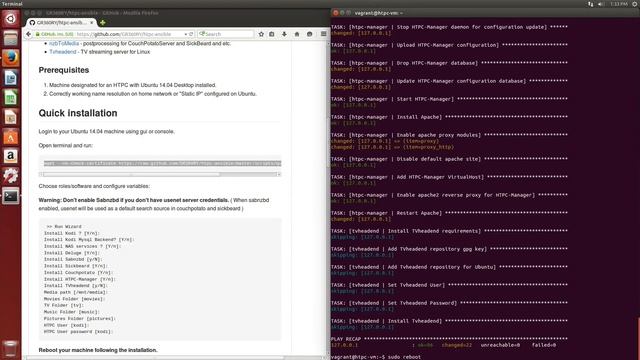The width and height of the screenshot is (640, 360).
Task: Click the Prerequisites heading
Action: [x=64, y=70]
